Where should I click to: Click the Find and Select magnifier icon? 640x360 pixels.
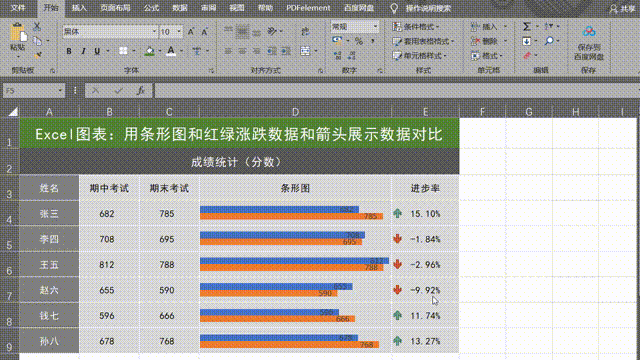549,41
